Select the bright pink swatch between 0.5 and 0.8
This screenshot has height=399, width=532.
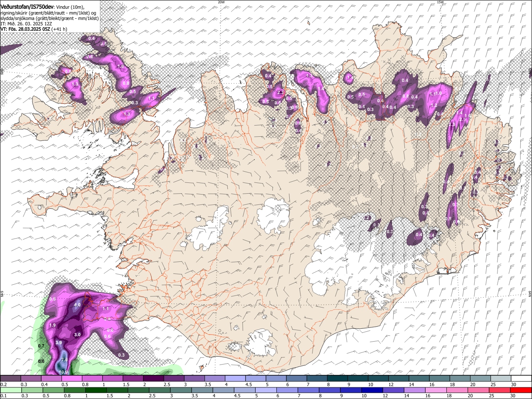[x=72, y=379]
